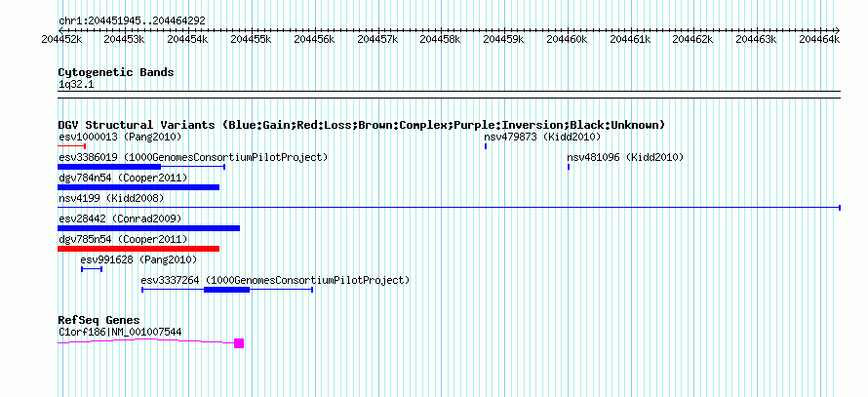Image resolution: width=868 pixels, height=397 pixels.
Task: Click the nsv481096 (Kidd2010) label
Action: (x=625, y=157)
